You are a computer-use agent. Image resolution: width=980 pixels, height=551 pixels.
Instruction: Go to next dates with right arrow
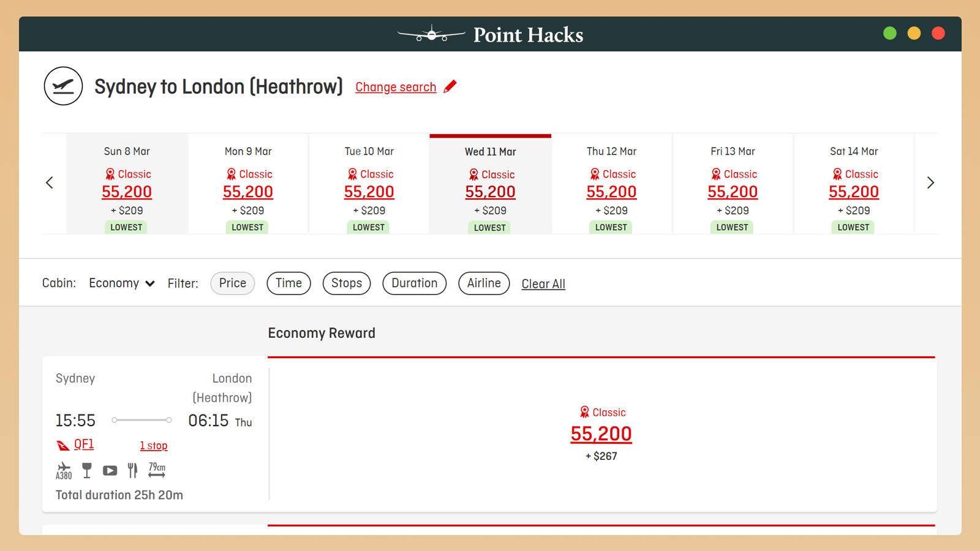pos(930,182)
